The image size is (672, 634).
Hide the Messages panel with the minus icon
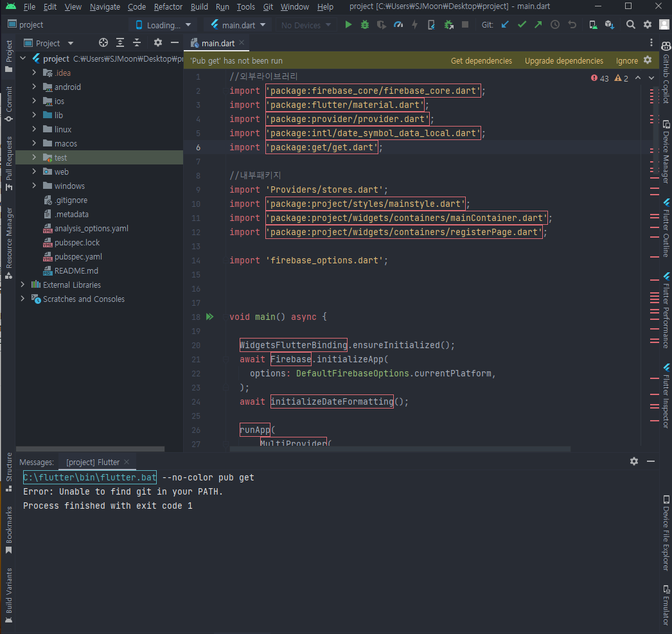coord(651,461)
